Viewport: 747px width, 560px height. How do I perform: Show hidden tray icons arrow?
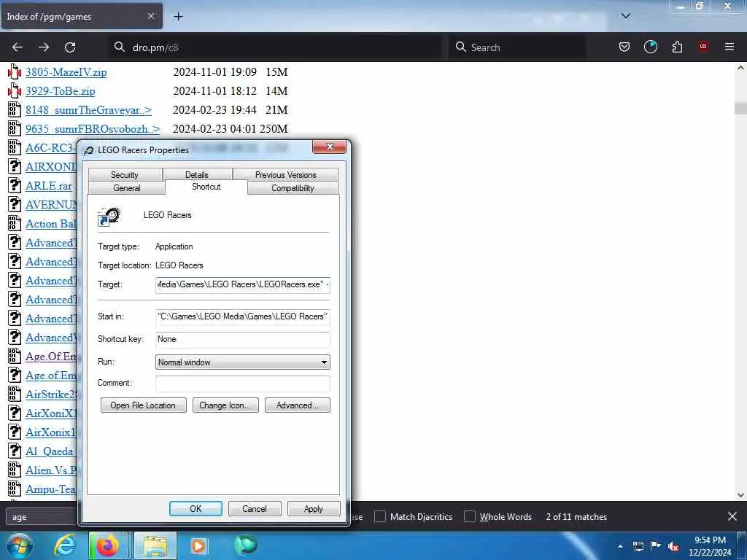620,546
